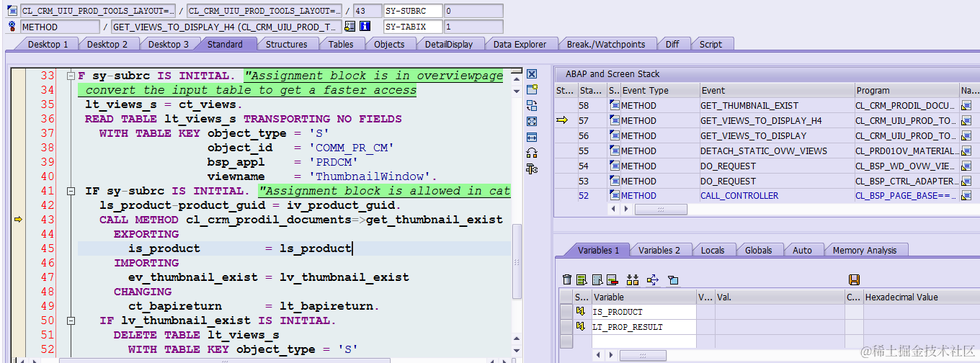The height and width of the screenshot is (363, 980).
Task: Open the Script tab
Action: pyautogui.click(x=710, y=45)
